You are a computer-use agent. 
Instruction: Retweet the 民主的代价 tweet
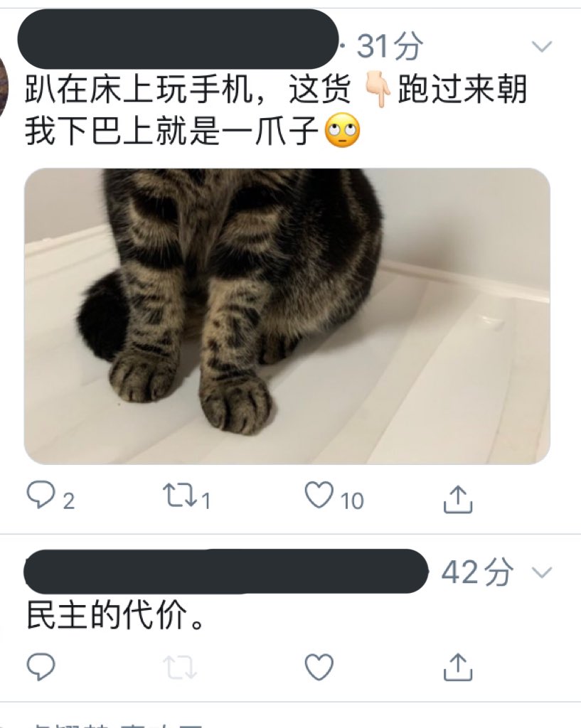tap(180, 667)
